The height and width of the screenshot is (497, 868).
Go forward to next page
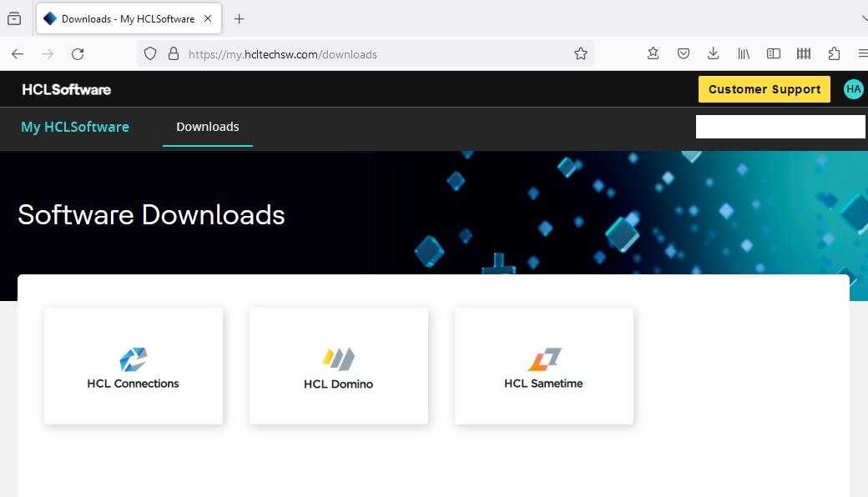[x=48, y=53]
